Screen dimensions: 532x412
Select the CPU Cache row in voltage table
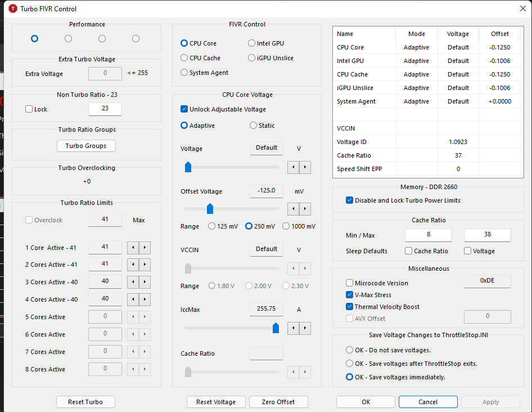click(x=428, y=74)
